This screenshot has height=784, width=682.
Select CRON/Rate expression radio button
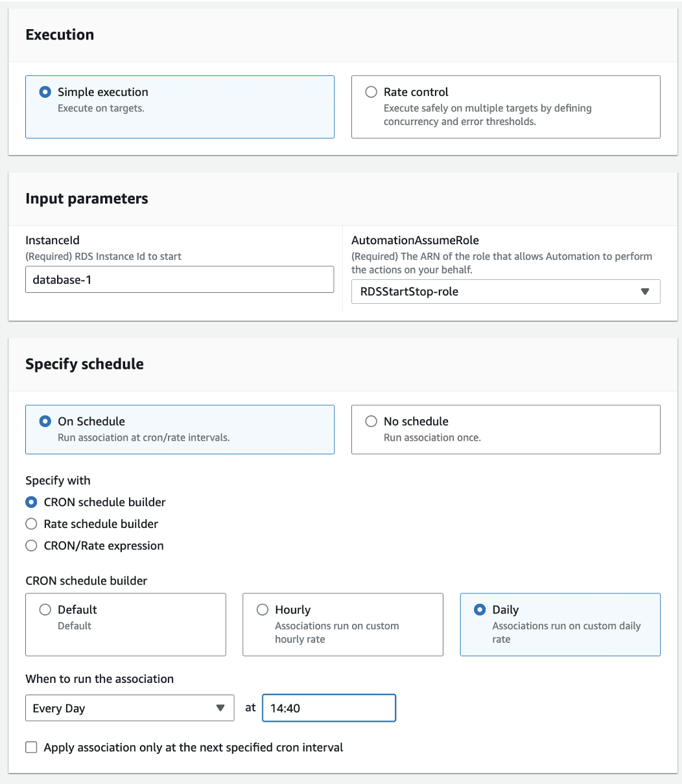pos(31,546)
